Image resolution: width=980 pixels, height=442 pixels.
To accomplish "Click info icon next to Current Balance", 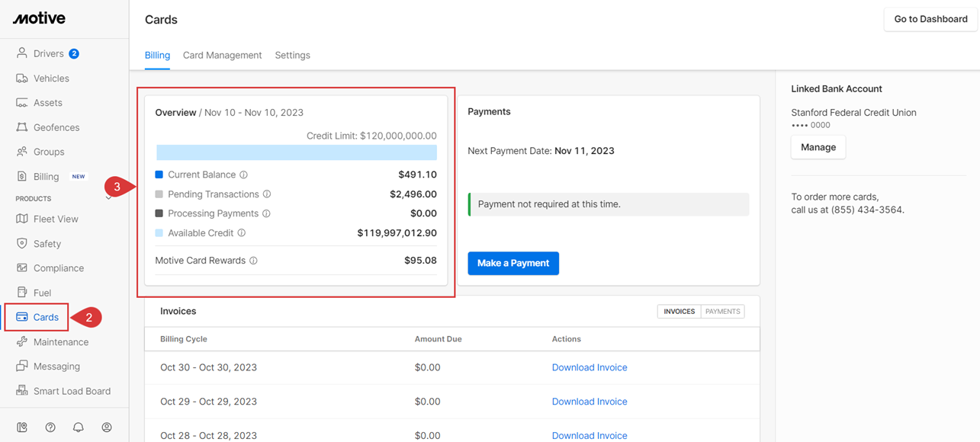I will [x=244, y=175].
